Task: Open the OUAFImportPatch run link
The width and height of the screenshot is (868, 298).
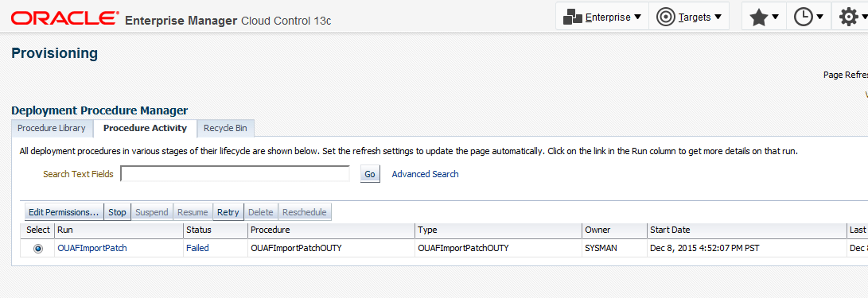Action: pos(92,248)
